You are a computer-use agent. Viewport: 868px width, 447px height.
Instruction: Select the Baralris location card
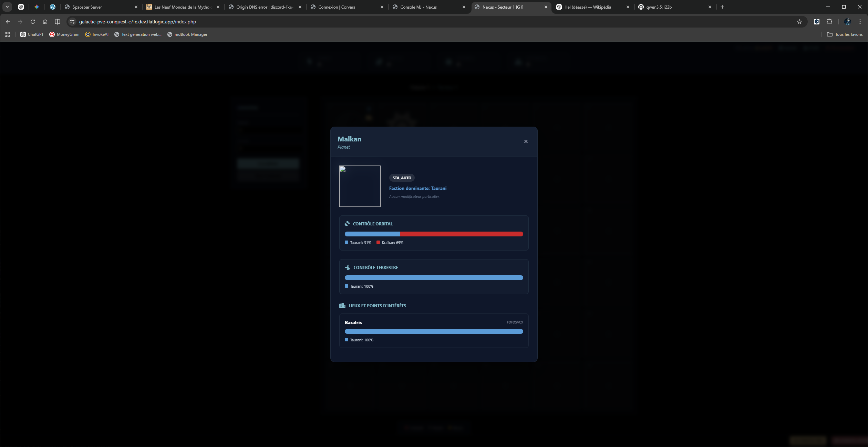coord(434,330)
